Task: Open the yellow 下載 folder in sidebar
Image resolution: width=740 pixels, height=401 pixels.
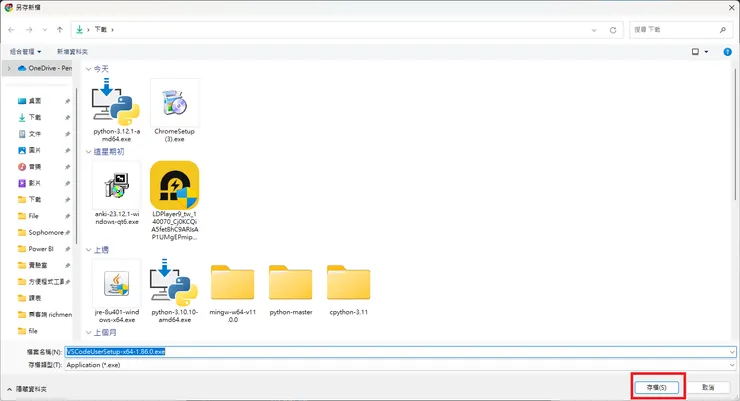Action: [x=35, y=199]
